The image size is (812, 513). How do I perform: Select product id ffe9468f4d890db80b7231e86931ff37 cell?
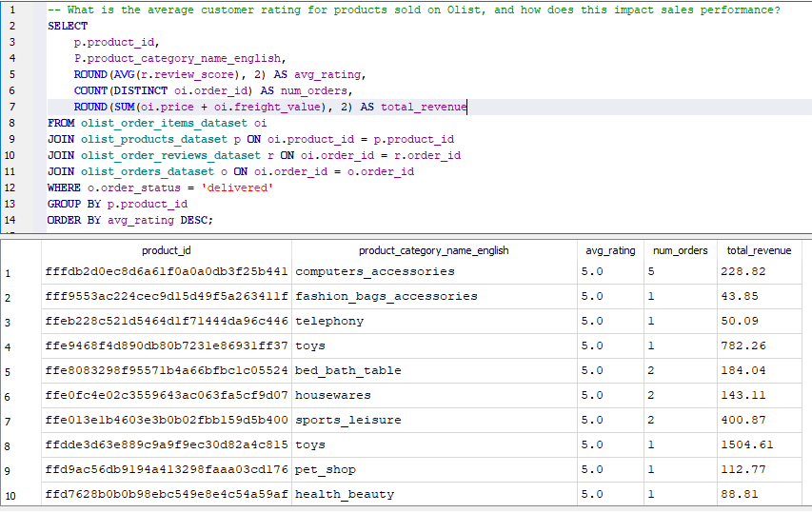[x=167, y=345]
